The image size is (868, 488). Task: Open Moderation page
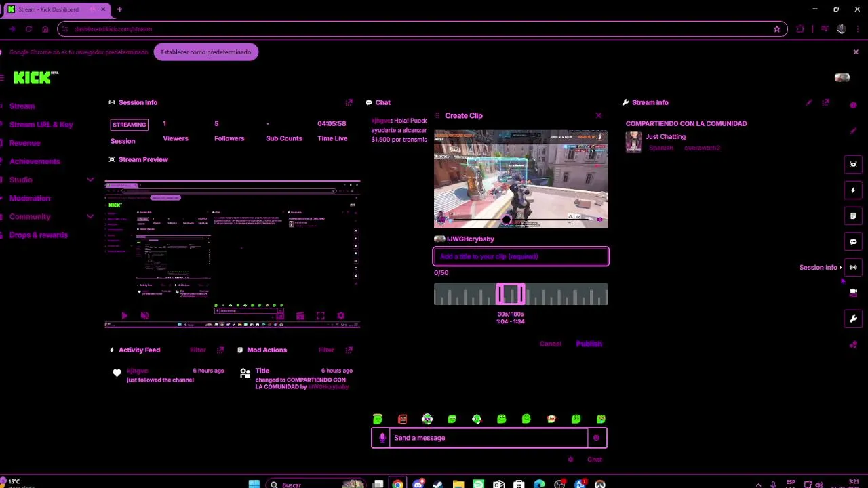click(x=30, y=198)
